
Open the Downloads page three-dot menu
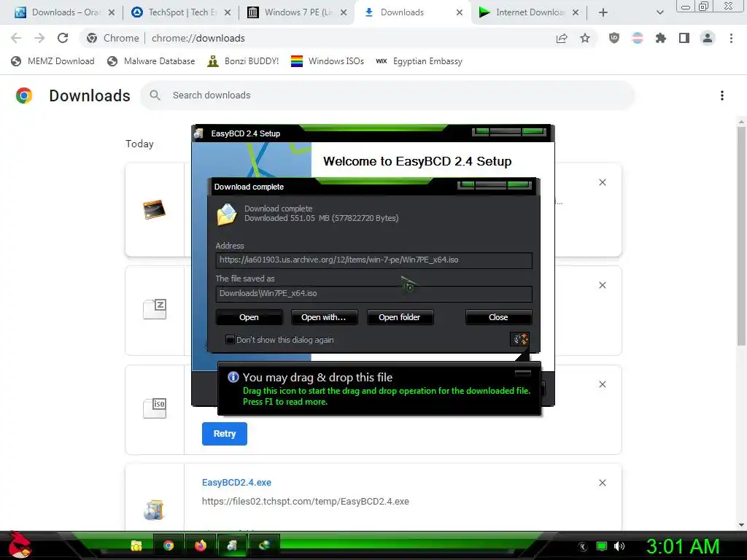click(722, 96)
